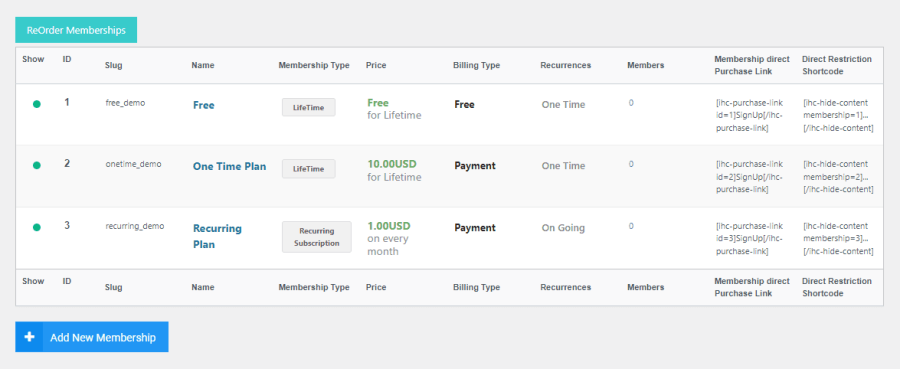Viewport: 900px width, 369px height.
Task: Click the top Name column header
Action: tap(203, 65)
